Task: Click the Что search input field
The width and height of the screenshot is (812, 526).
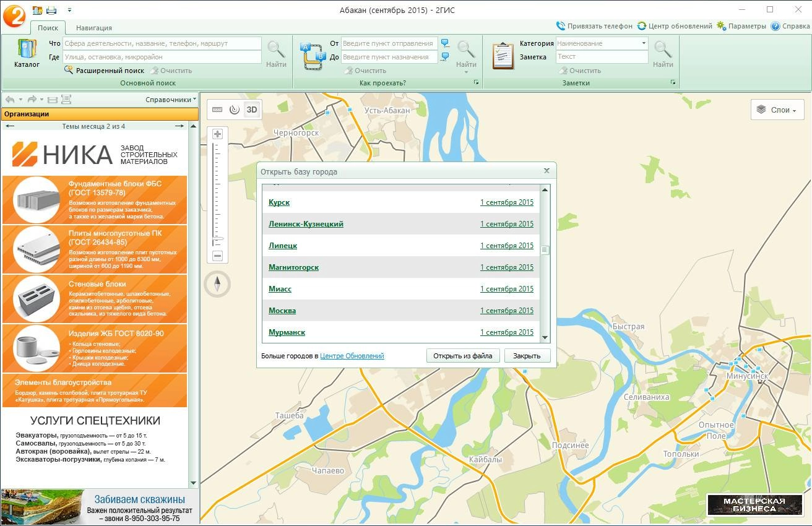Action: (x=162, y=43)
